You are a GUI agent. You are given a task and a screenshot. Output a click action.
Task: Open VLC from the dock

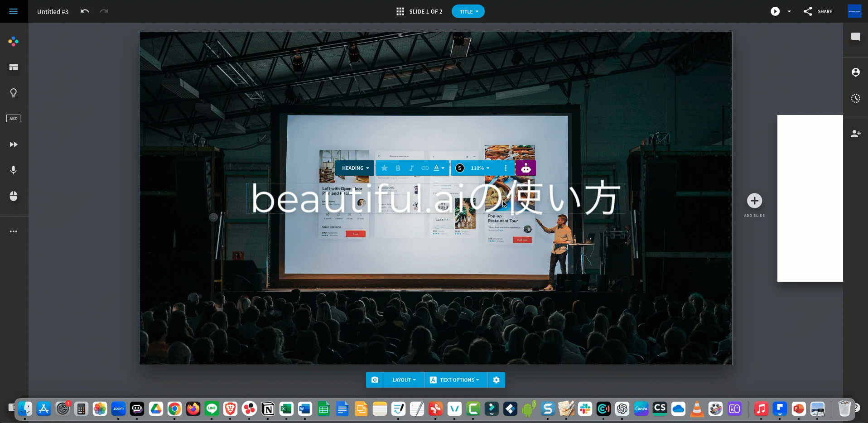pyautogui.click(x=697, y=409)
